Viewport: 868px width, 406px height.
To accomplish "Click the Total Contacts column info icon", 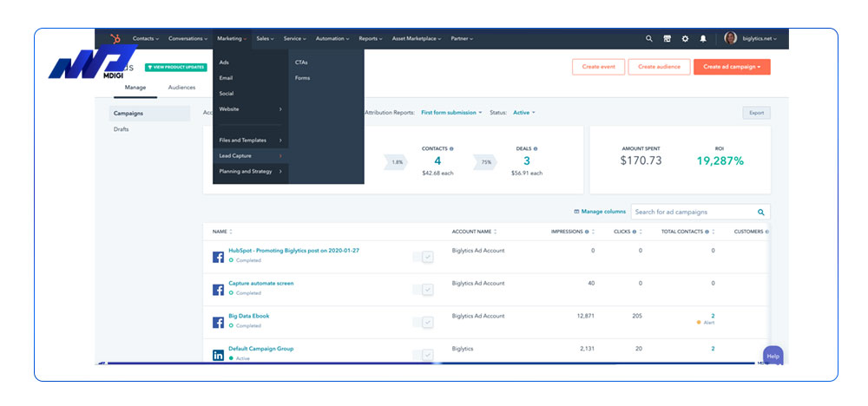I will [707, 232].
